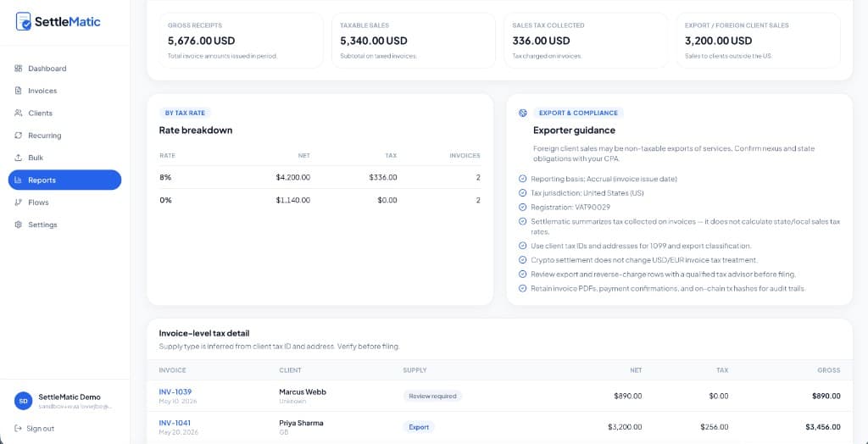Navigate to Flows

point(64,203)
